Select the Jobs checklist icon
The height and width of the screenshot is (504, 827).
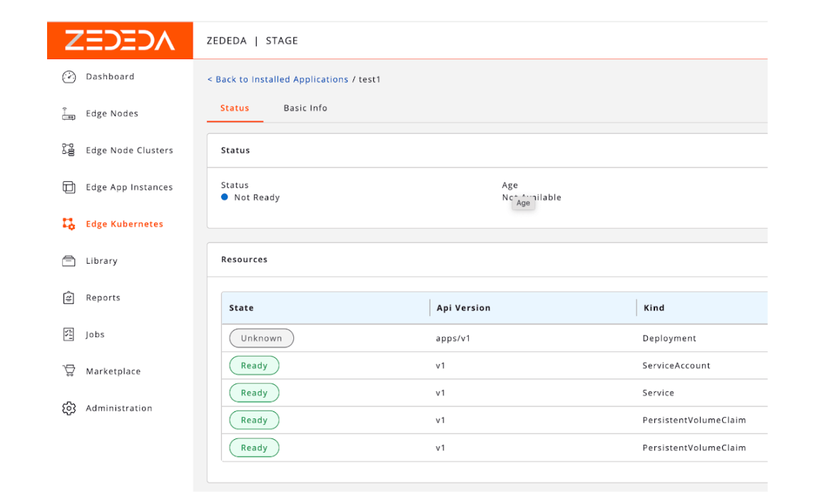pos(69,334)
